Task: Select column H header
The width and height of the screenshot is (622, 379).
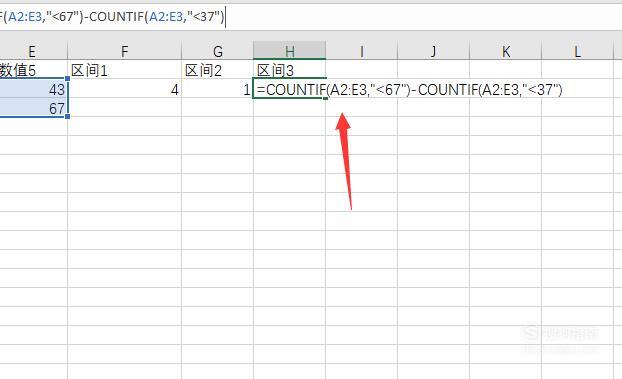Action: pos(290,51)
